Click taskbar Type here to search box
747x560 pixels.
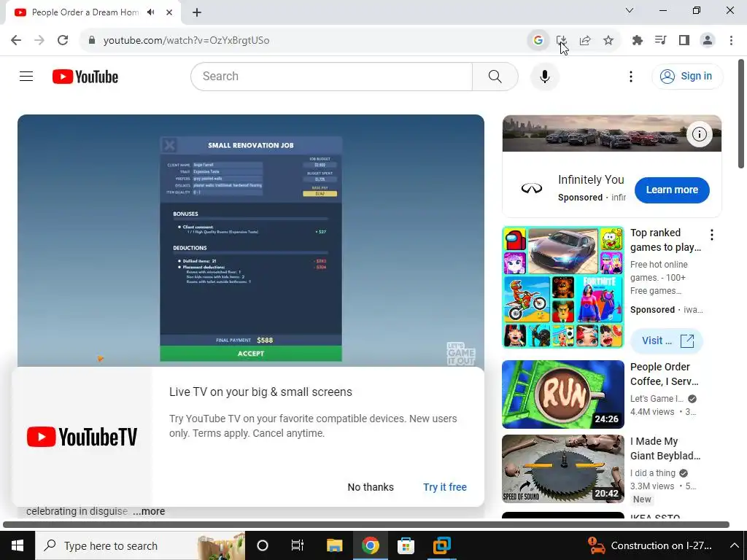pos(140,545)
